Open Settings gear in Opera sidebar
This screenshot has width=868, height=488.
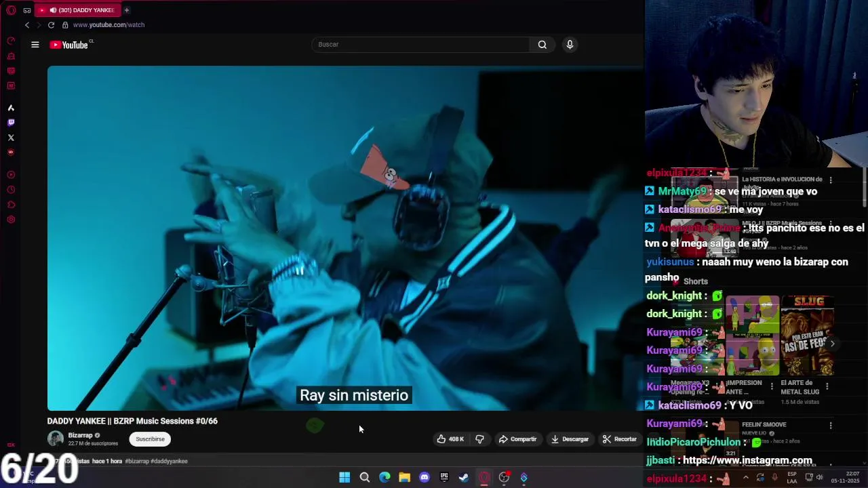click(11, 220)
